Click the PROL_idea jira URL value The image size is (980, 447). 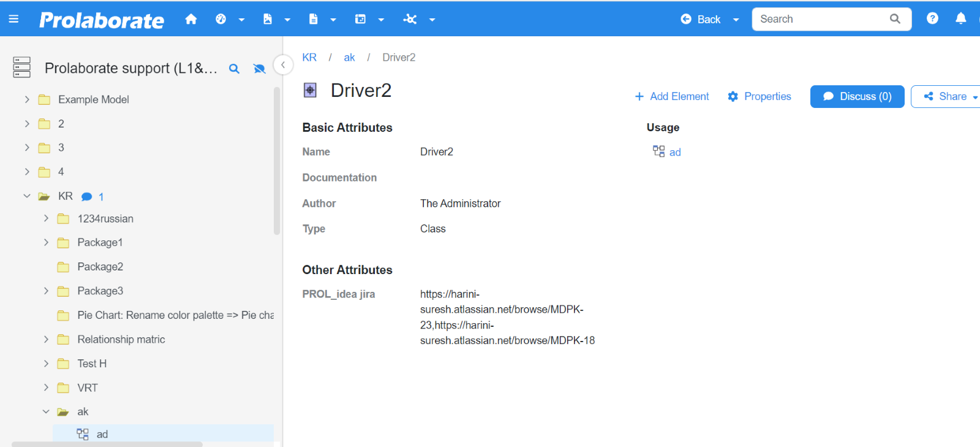point(507,317)
